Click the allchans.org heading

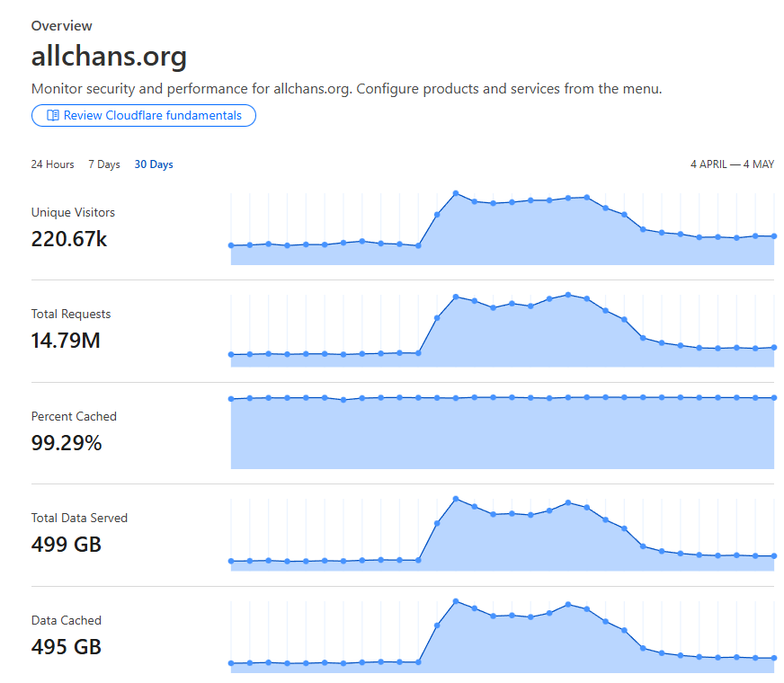point(109,56)
